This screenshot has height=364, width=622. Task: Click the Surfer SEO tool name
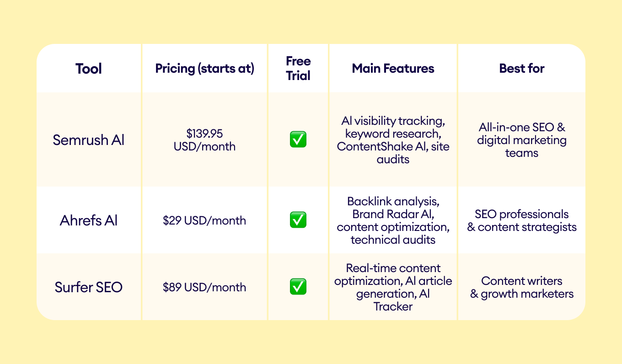(89, 287)
